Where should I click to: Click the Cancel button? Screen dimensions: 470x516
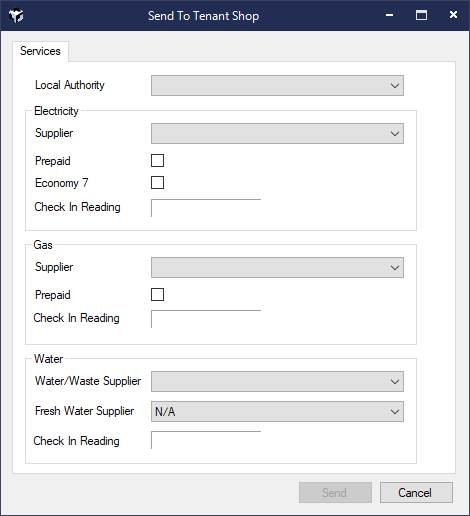point(416,492)
